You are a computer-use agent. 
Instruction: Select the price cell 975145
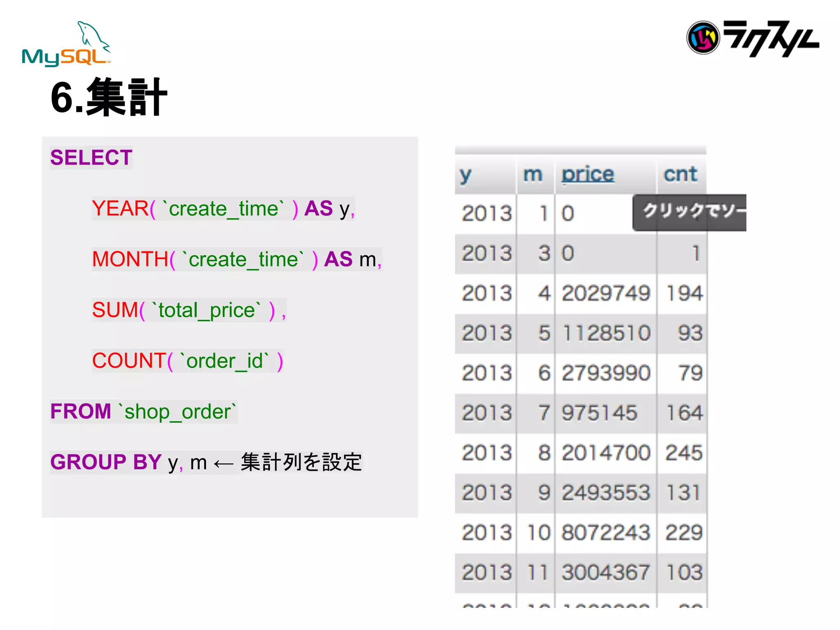(599, 413)
